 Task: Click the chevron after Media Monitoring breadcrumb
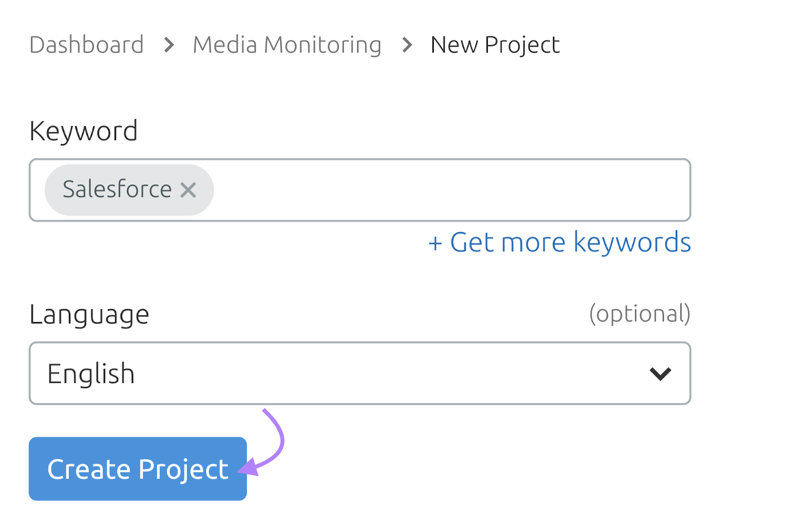click(x=406, y=45)
